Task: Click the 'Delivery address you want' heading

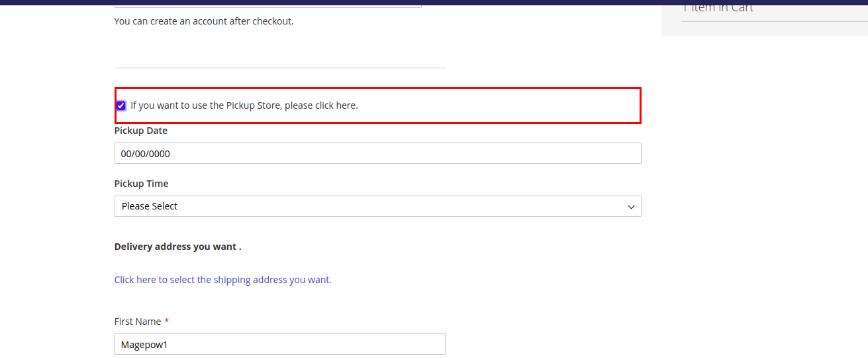Action: (x=177, y=247)
